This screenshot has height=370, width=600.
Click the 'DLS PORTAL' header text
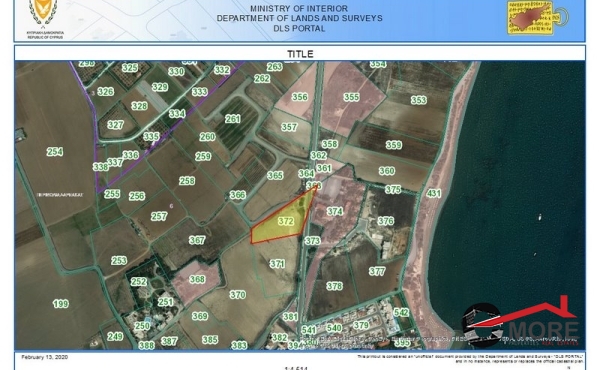[299, 28]
